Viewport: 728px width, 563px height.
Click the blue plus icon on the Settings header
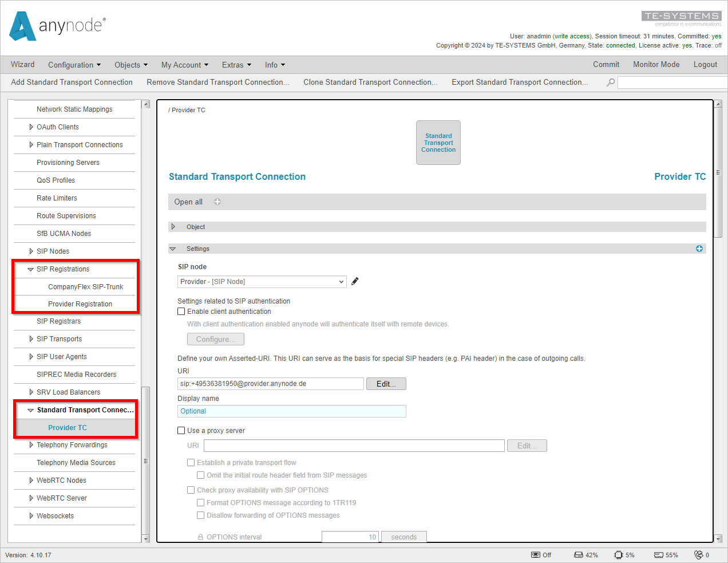699,249
